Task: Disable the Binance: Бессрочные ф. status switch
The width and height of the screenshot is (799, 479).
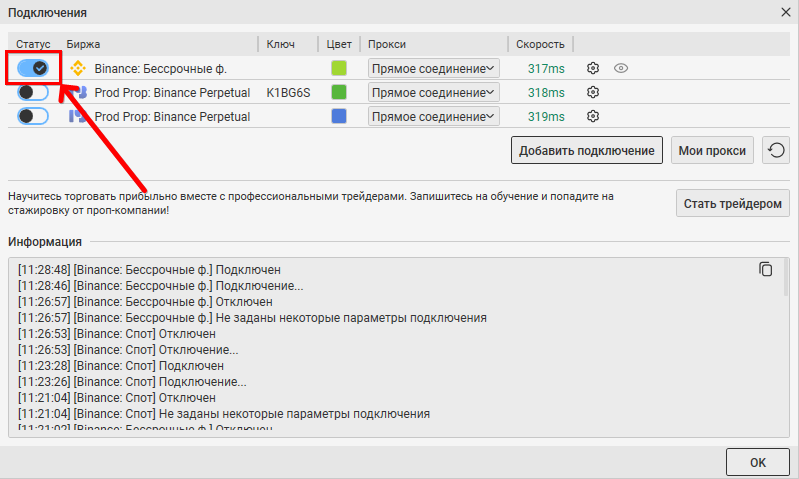Action: (x=33, y=68)
